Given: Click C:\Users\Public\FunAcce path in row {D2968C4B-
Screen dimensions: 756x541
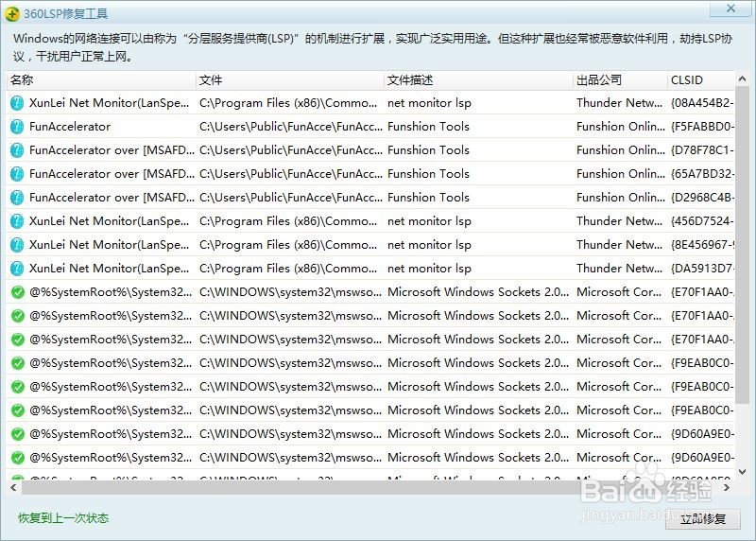Looking at the screenshot, I should (x=291, y=198).
